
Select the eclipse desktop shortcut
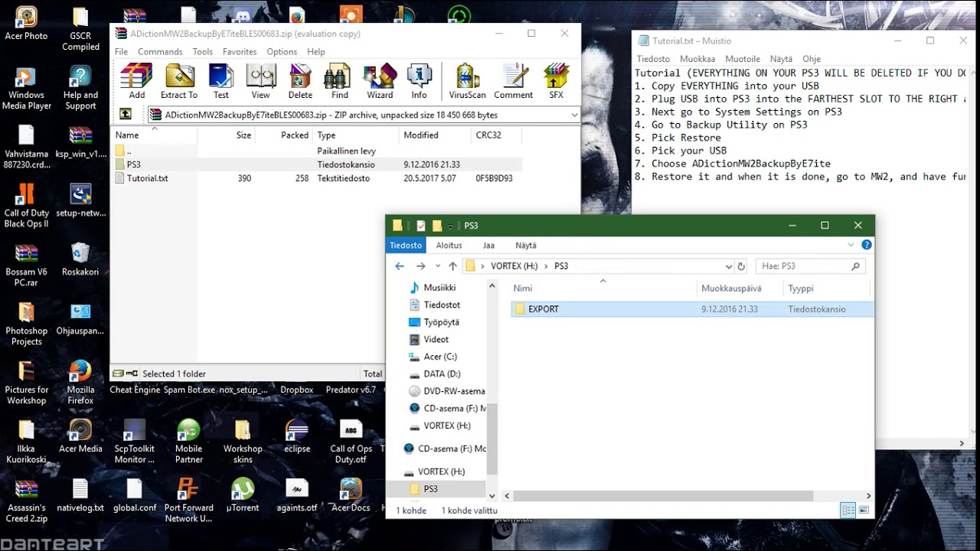[x=297, y=436]
